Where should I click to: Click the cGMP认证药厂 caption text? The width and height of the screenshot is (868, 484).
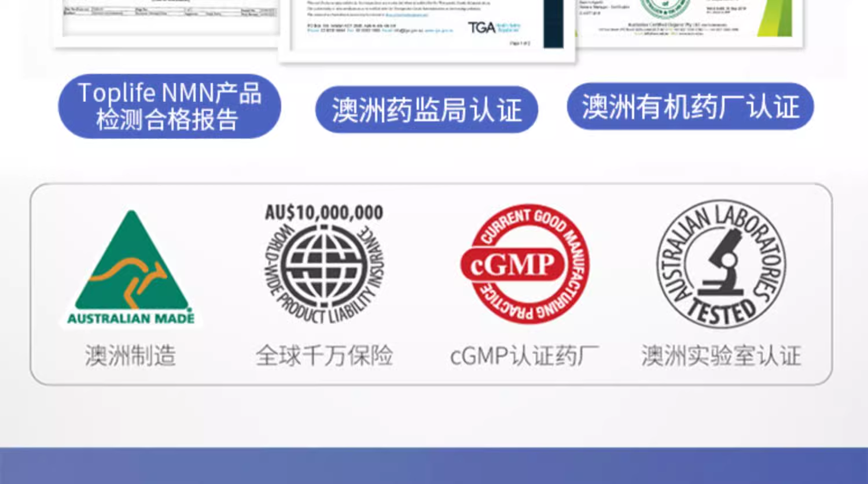[524, 356]
